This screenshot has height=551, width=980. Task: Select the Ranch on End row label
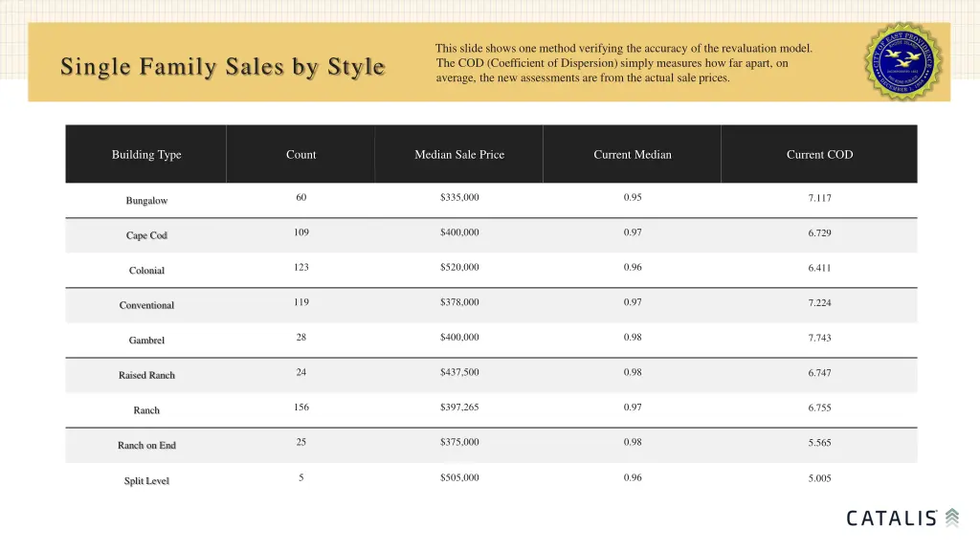[146, 446]
